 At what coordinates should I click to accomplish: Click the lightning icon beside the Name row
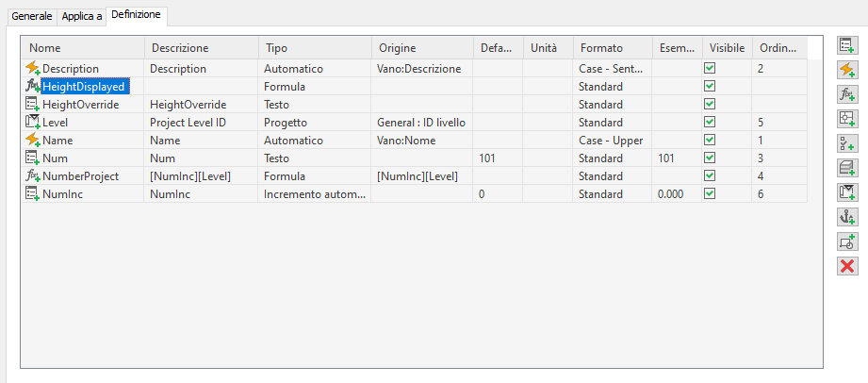[32, 141]
